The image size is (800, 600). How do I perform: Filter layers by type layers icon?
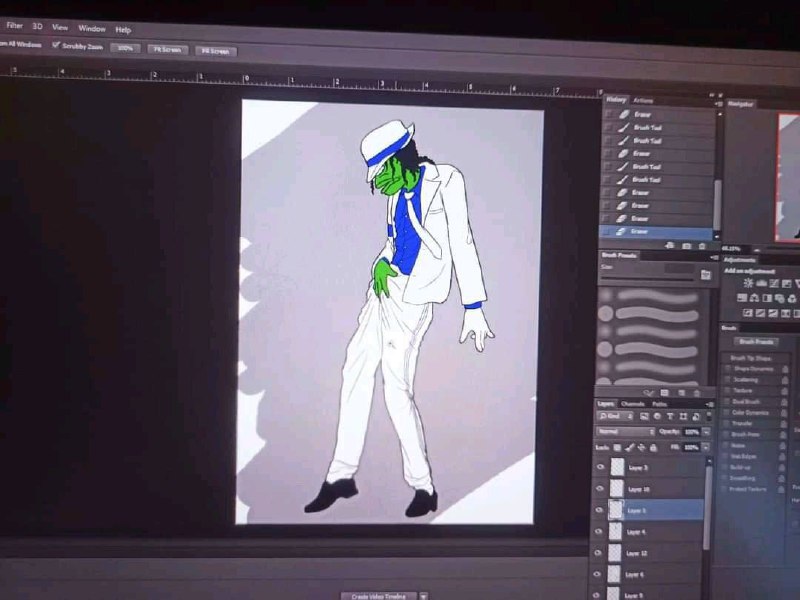[x=670, y=416]
